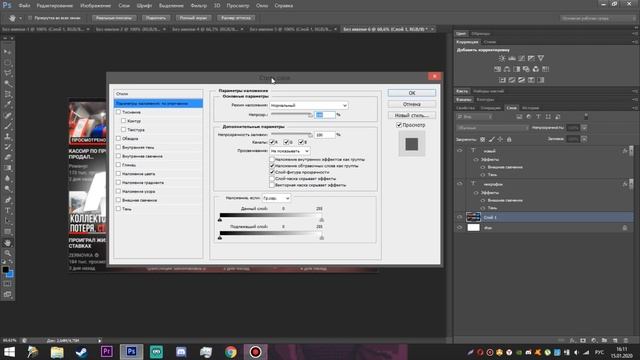Add a Curves adjustment from Adjustments panel

[x=522, y=58]
